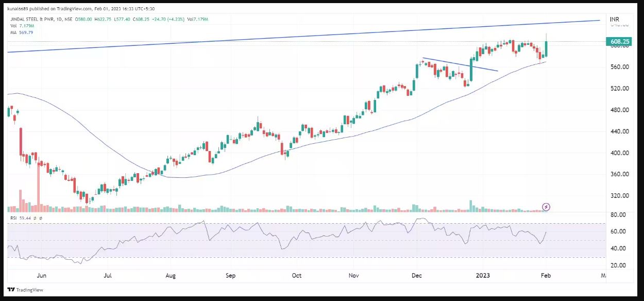Click the Jul label on time axis
Screen dimensions: 644x301
coord(108,276)
